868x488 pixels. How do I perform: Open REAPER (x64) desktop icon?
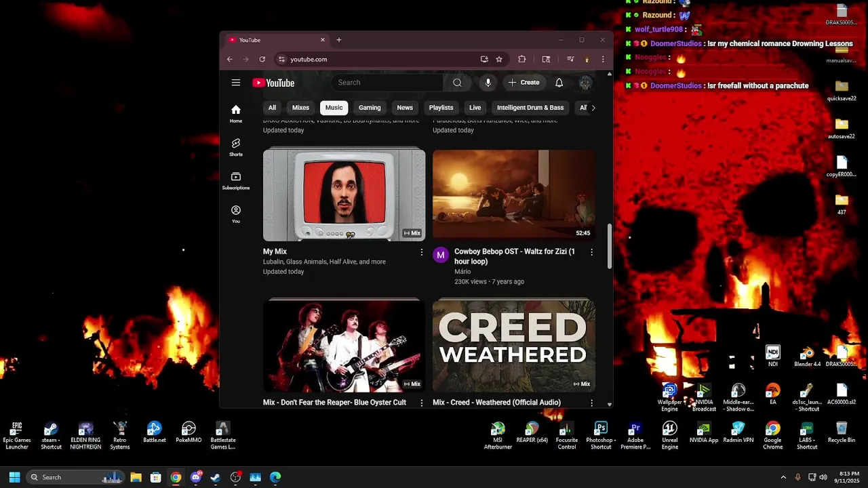pyautogui.click(x=532, y=432)
